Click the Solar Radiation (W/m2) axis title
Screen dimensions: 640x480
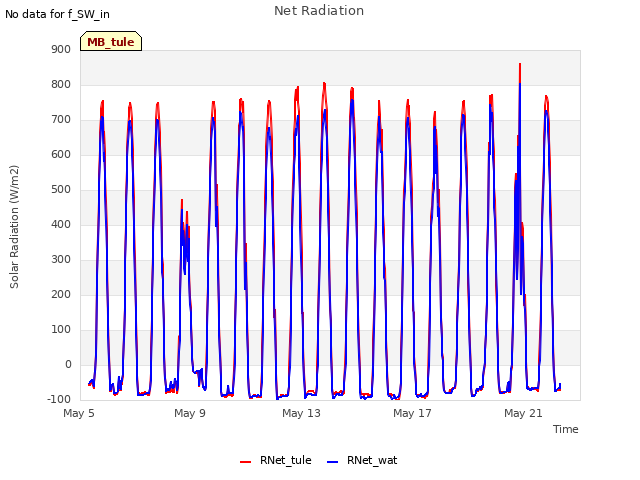point(14,227)
